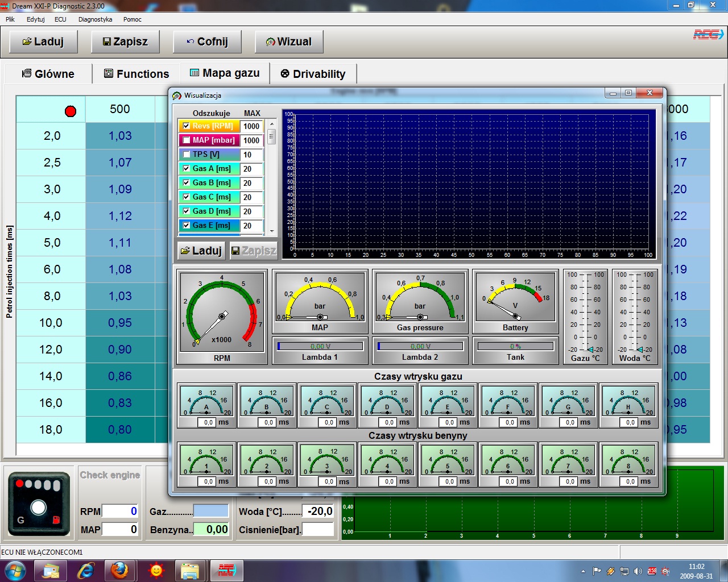Screen dimensions: 728x582
Task: Uncheck the Gas B [ms] checkbox
Action: 186,183
